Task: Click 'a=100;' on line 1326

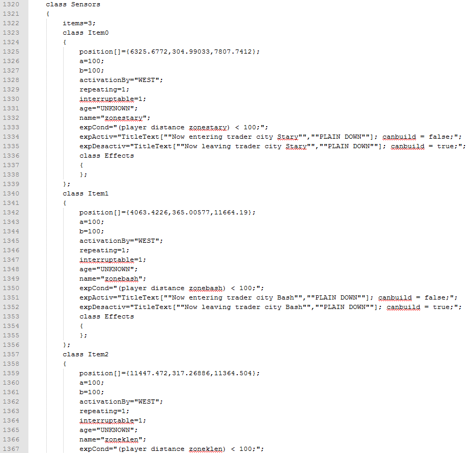Action: click(92, 61)
